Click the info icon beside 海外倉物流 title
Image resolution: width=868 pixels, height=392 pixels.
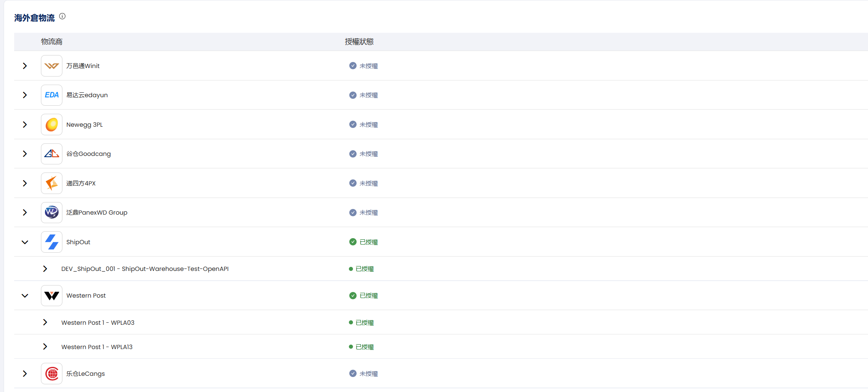pyautogui.click(x=62, y=16)
